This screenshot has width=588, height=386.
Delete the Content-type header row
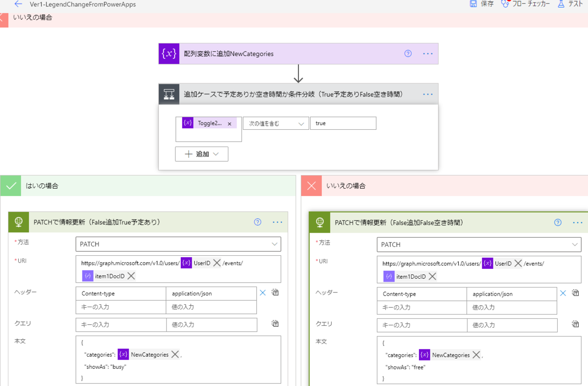(x=263, y=292)
